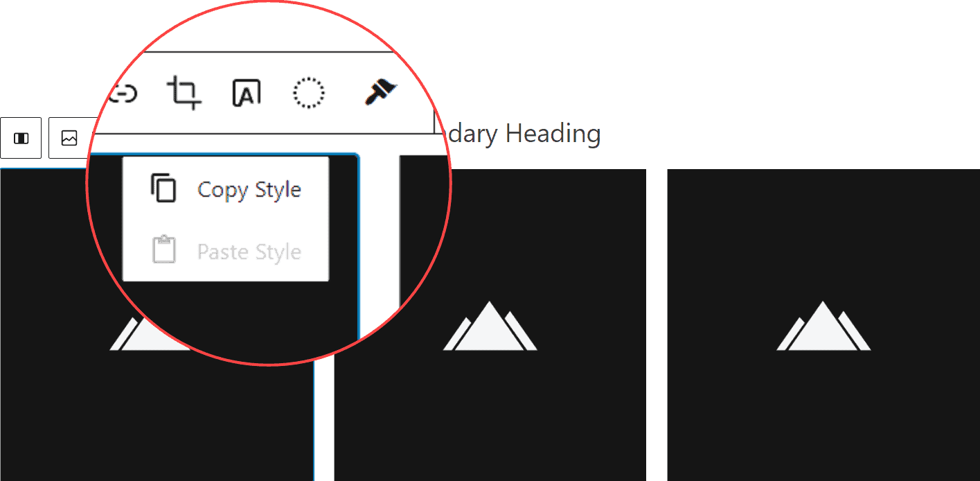This screenshot has height=481, width=980.
Task: Click the image block icon button
Action: point(69,138)
